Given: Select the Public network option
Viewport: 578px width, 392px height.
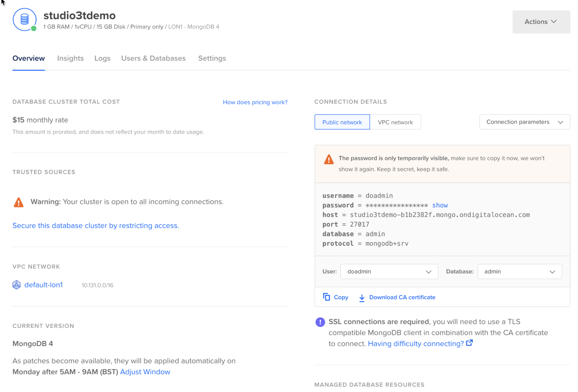Looking at the screenshot, I should [x=342, y=122].
